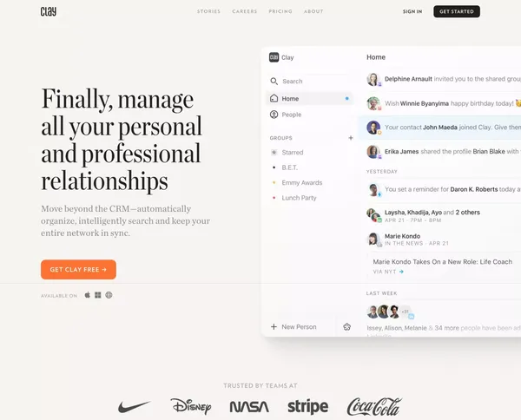
Task: Click the blue arrow next to VIA NYT
Action: click(401, 272)
